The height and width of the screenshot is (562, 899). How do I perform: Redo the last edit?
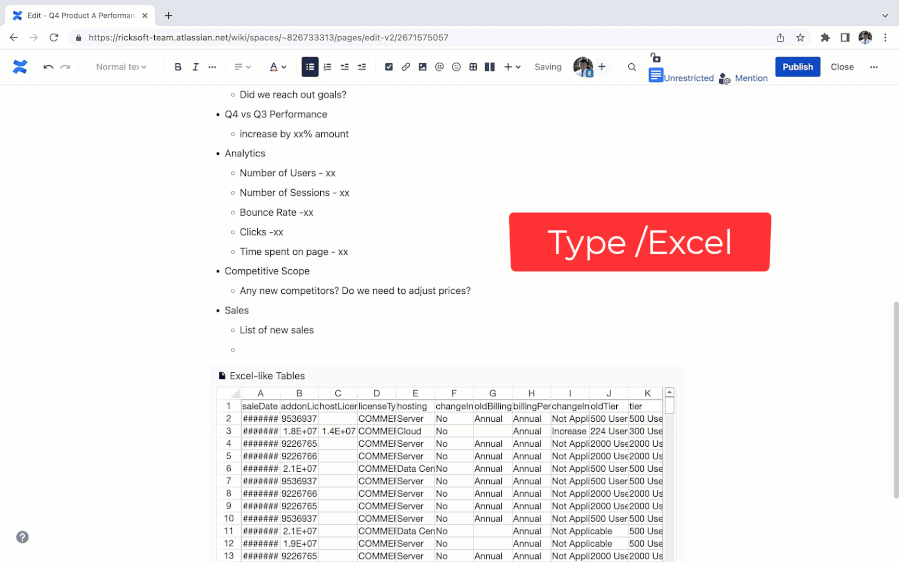click(65, 67)
